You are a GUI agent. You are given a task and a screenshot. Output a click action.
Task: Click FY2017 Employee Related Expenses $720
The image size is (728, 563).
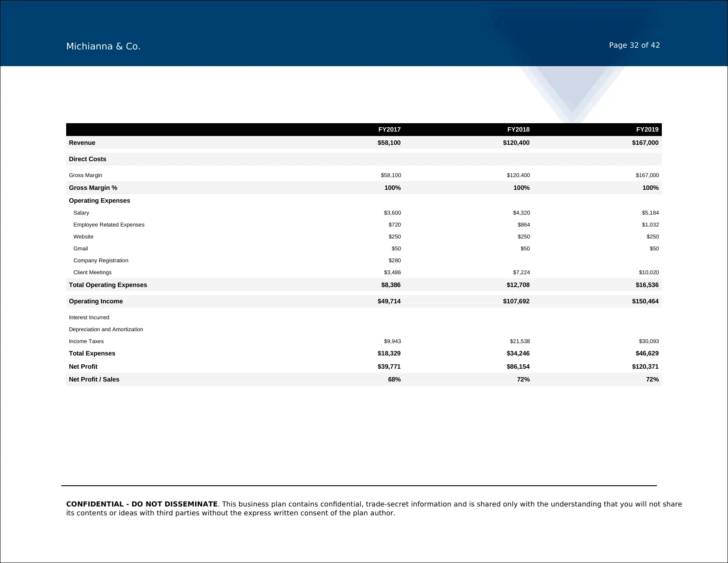[395, 225]
